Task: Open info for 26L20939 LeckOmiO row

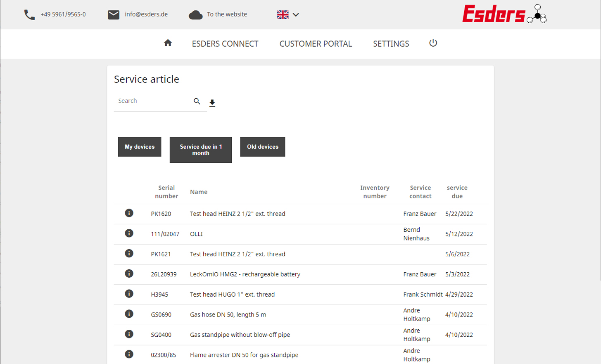Action: (129, 274)
